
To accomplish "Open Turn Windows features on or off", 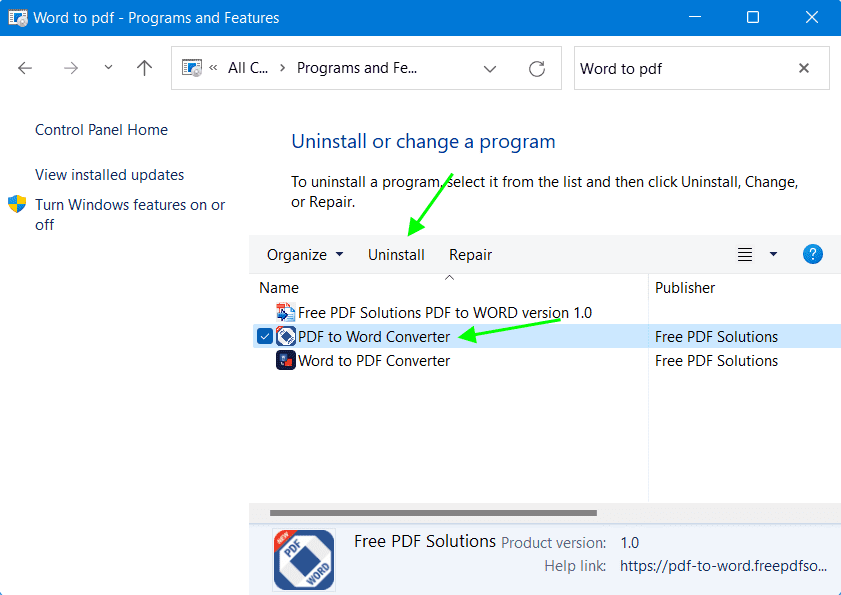I will point(130,215).
